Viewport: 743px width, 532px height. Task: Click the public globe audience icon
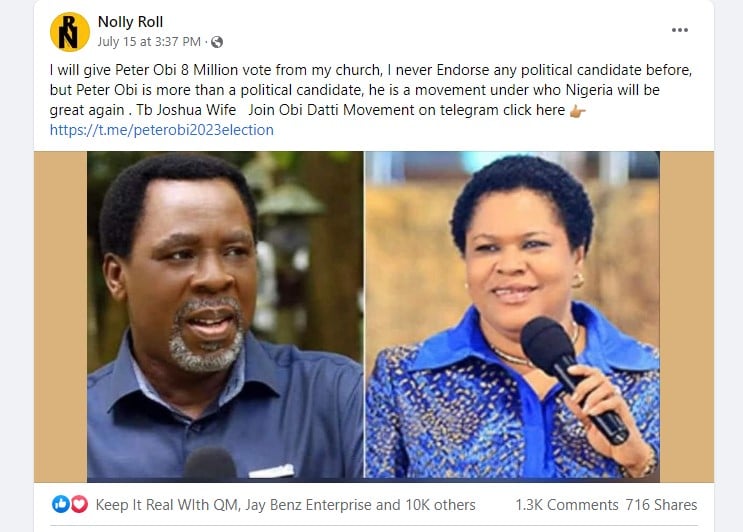click(217, 42)
